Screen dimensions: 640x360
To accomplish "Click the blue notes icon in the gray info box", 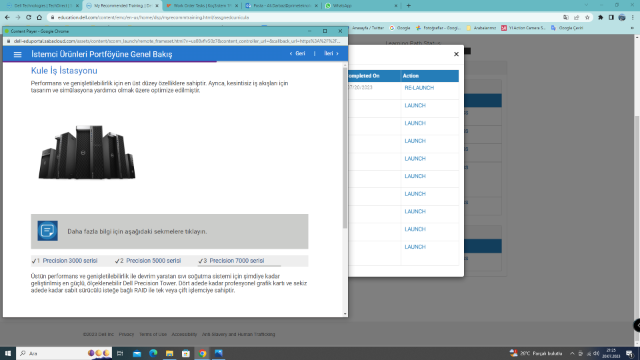I will (48, 231).
